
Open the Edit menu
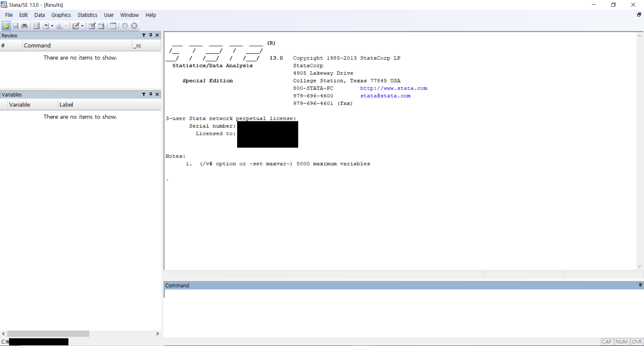(x=23, y=15)
